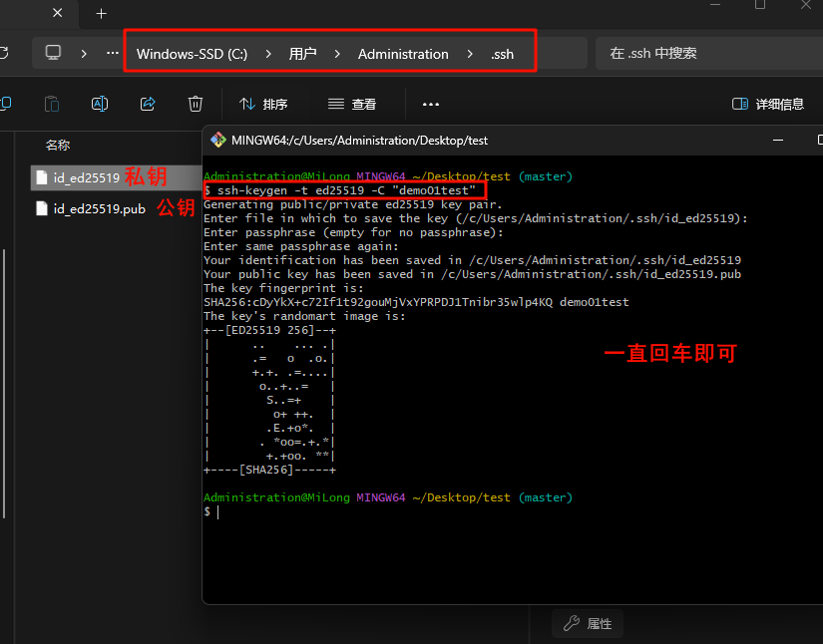Click the Delete trash icon

tap(196, 104)
